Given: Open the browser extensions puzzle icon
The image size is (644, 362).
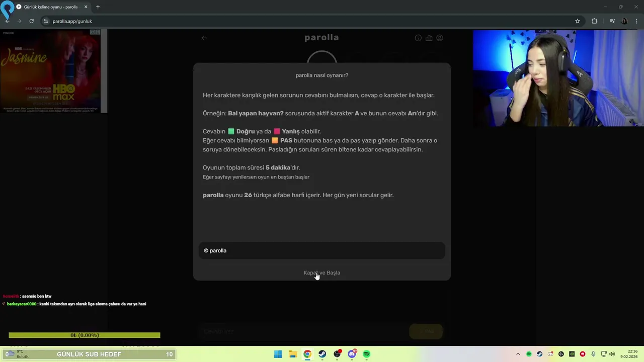Looking at the screenshot, I should [x=595, y=21].
